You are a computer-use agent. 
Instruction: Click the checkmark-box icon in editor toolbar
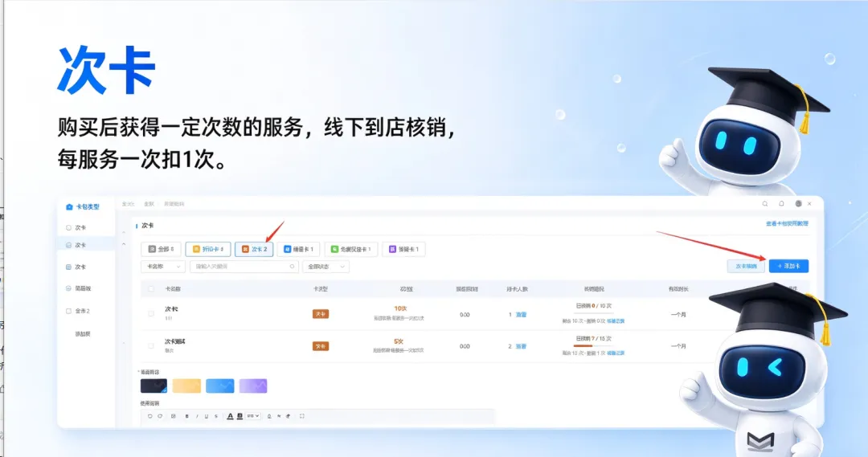(x=174, y=416)
